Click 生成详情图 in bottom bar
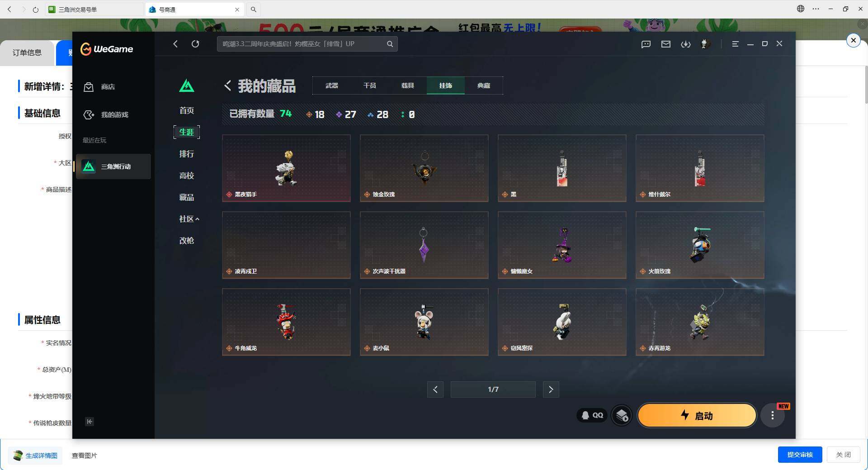Viewport: 868px width, 470px height. point(36,456)
